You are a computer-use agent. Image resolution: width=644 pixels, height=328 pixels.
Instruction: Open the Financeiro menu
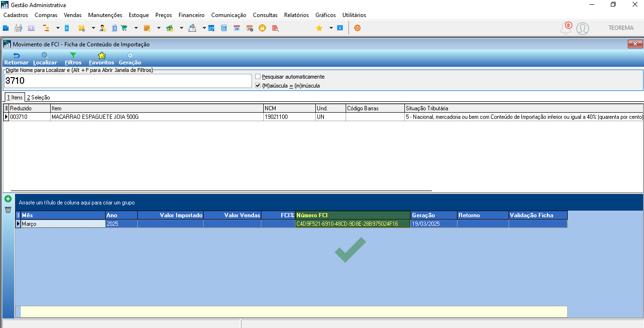[191, 15]
